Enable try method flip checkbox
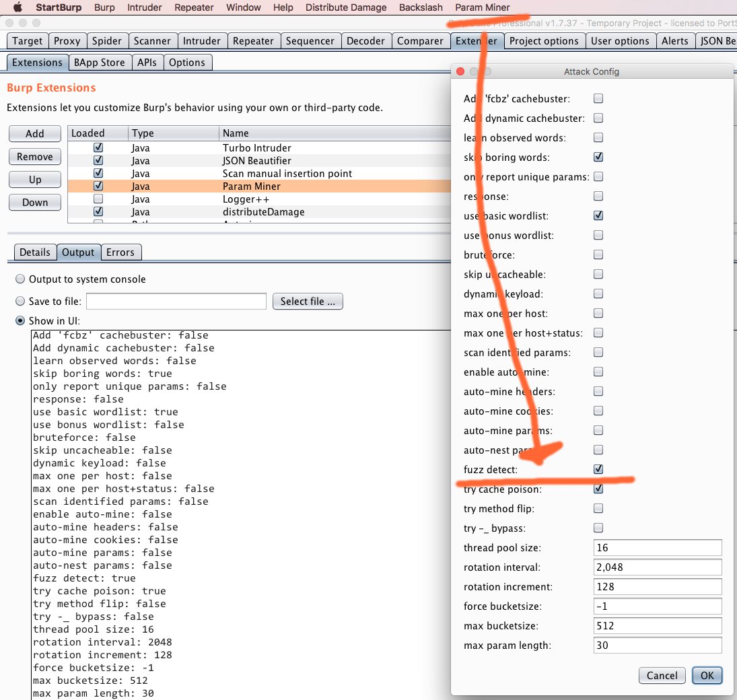 click(x=598, y=508)
